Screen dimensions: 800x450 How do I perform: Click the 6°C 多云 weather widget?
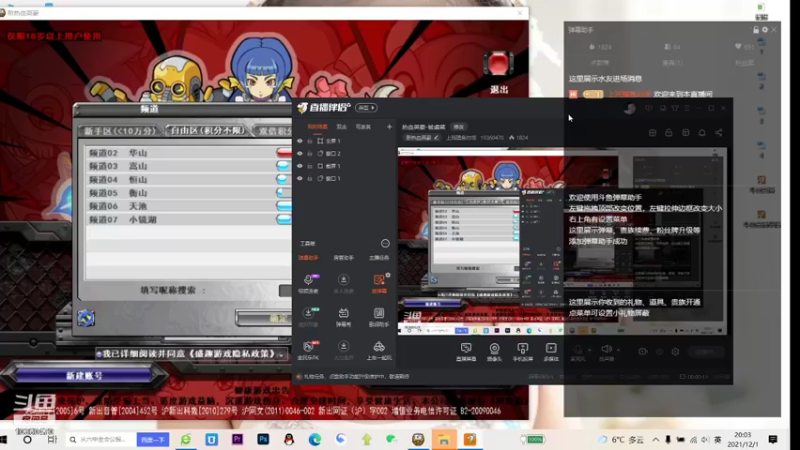(621, 439)
